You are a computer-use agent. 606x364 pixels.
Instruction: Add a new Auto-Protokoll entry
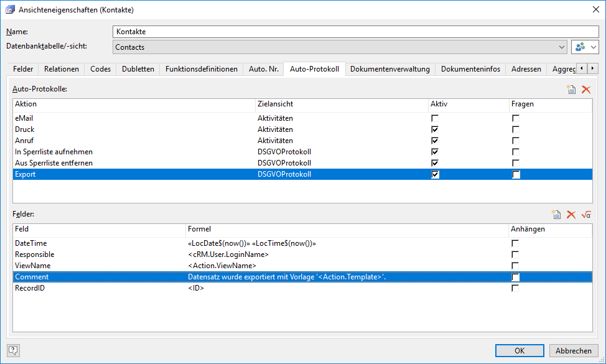(x=571, y=90)
